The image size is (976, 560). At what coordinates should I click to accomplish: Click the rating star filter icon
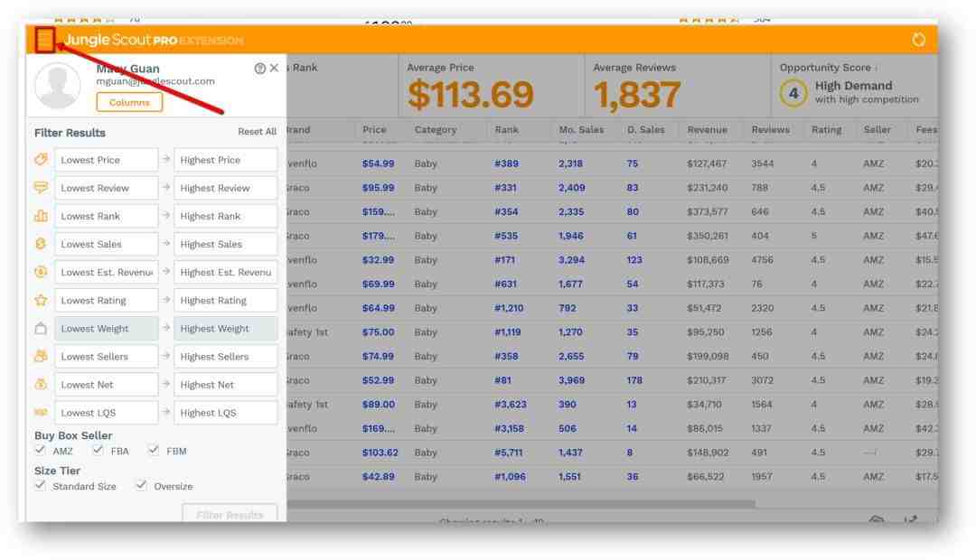[41, 301]
